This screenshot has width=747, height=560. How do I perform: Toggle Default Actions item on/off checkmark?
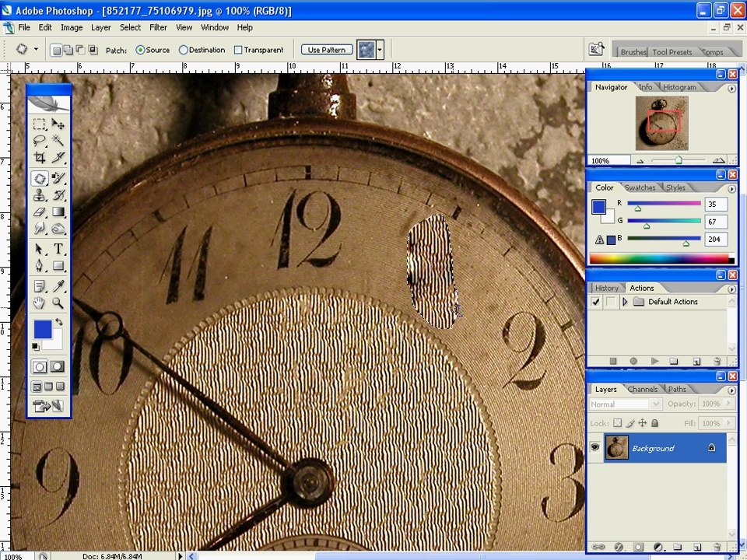click(x=595, y=302)
